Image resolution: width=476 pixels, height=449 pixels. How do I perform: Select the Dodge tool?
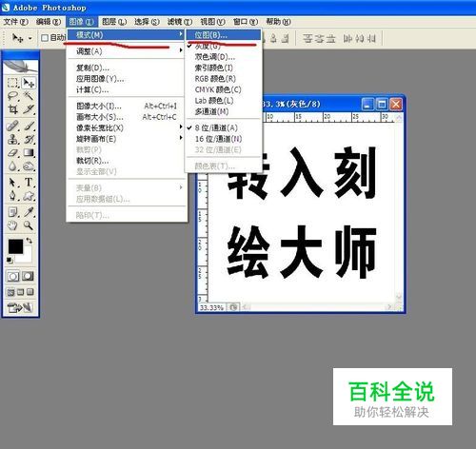[29, 166]
